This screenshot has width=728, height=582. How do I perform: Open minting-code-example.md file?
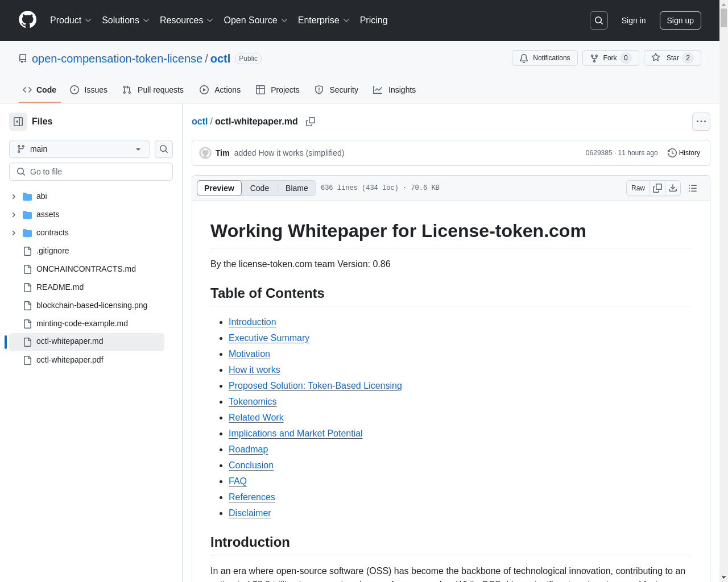[82, 323]
